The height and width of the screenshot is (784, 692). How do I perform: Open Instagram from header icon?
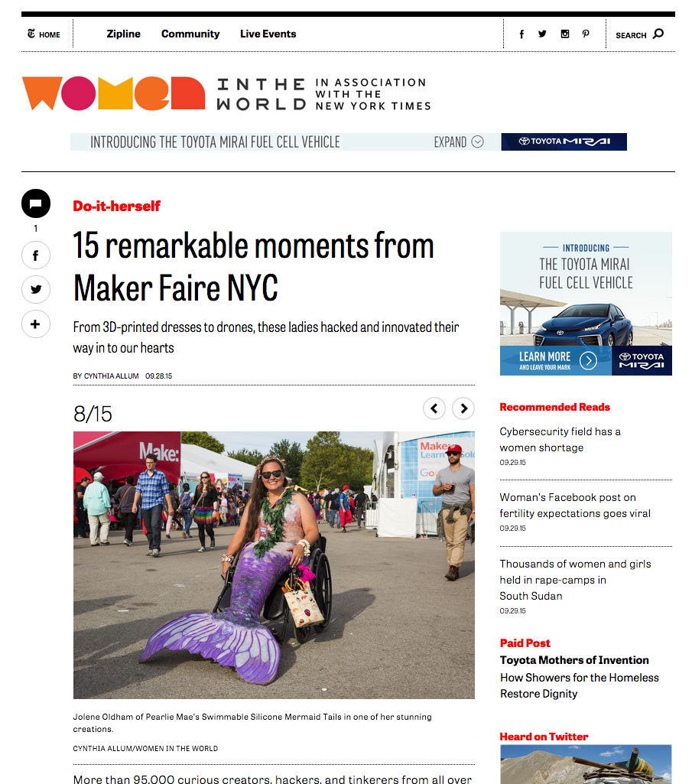pyautogui.click(x=565, y=34)
